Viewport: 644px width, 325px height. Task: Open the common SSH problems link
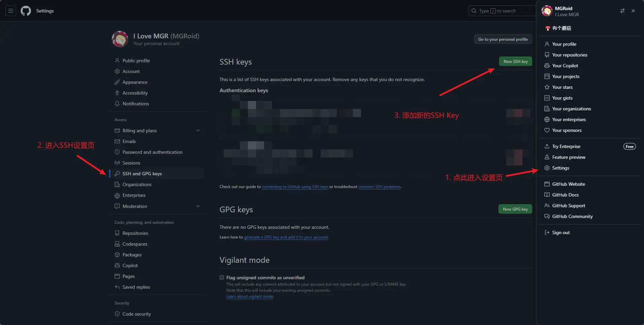pos(379,187)
